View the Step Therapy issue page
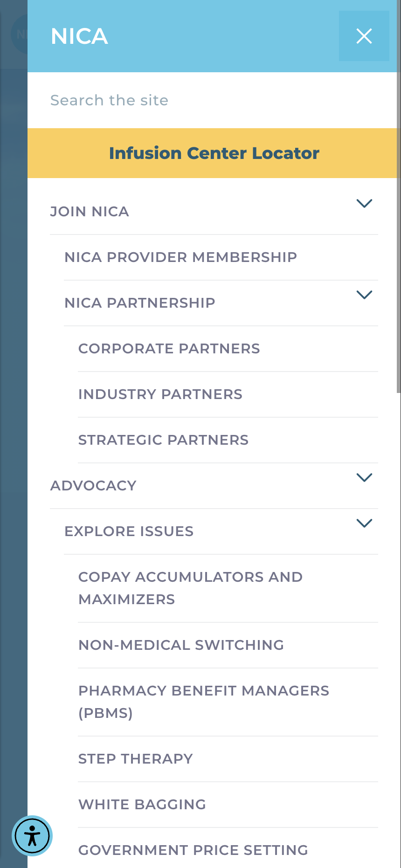The image size is (401, 868). tap(135, 759)
